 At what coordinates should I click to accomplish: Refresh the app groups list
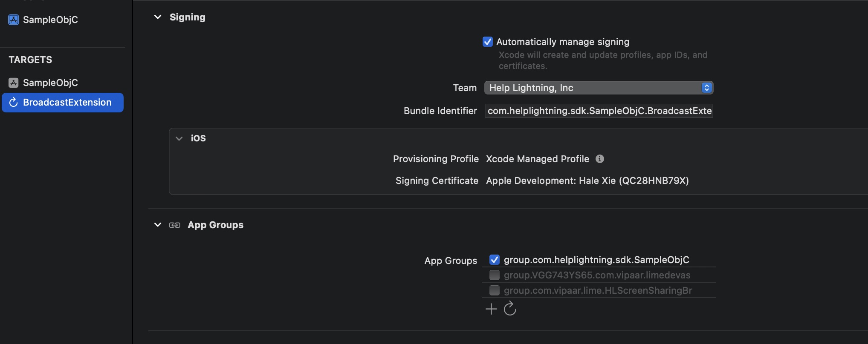[x=510, y=308]
